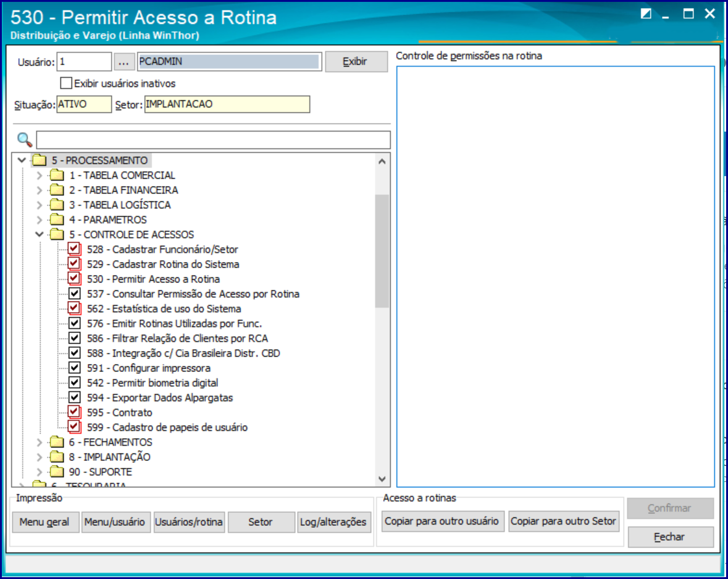The image size is (728, 579).
Task: Click Menu/usuário print button
Action: pos(115,522)
